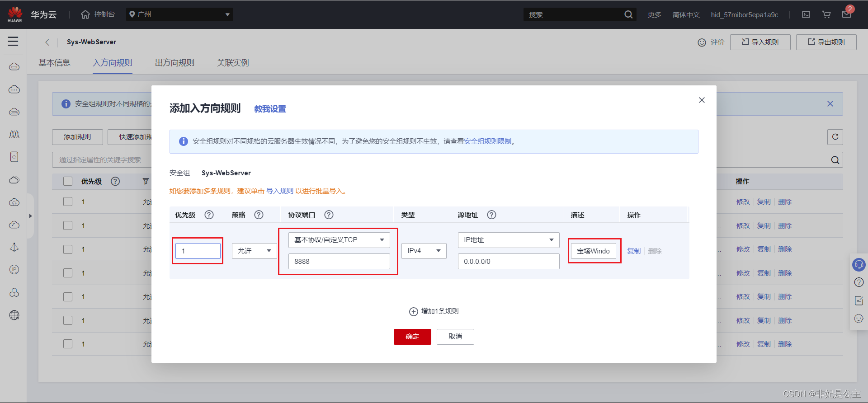Image resolution: width=868 pixels, height=403 pixels.
Task: Click the 导出规则 button
Action: (826, 42)
